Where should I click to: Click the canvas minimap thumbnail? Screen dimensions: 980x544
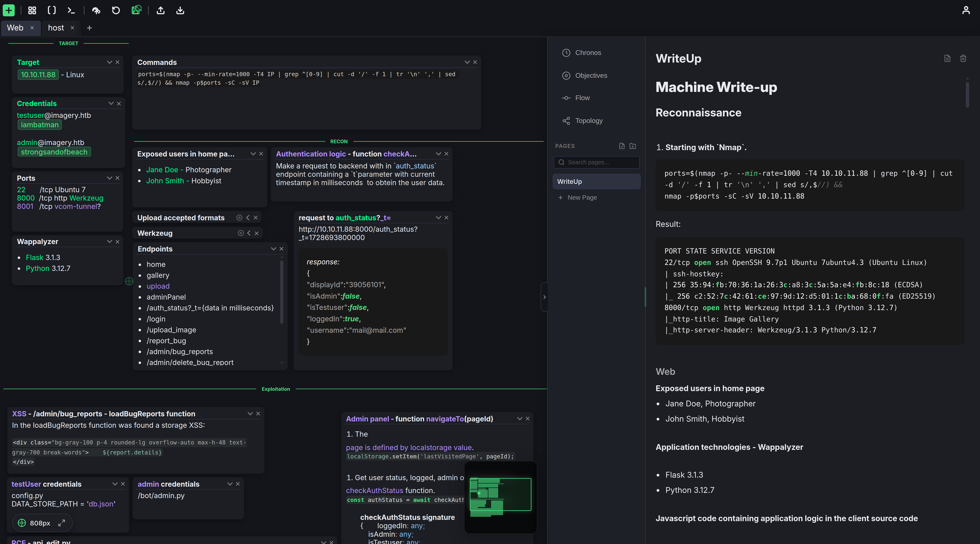coord(500,497)
